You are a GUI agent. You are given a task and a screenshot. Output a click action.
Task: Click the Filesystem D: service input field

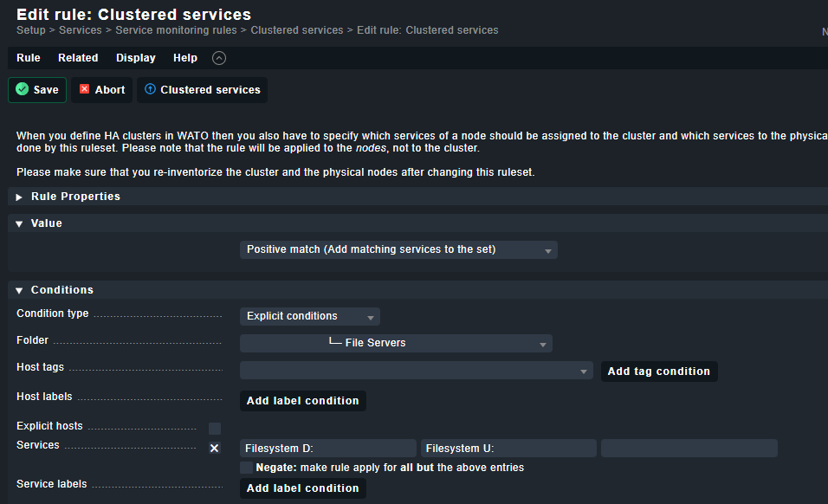tap(327, 448)
